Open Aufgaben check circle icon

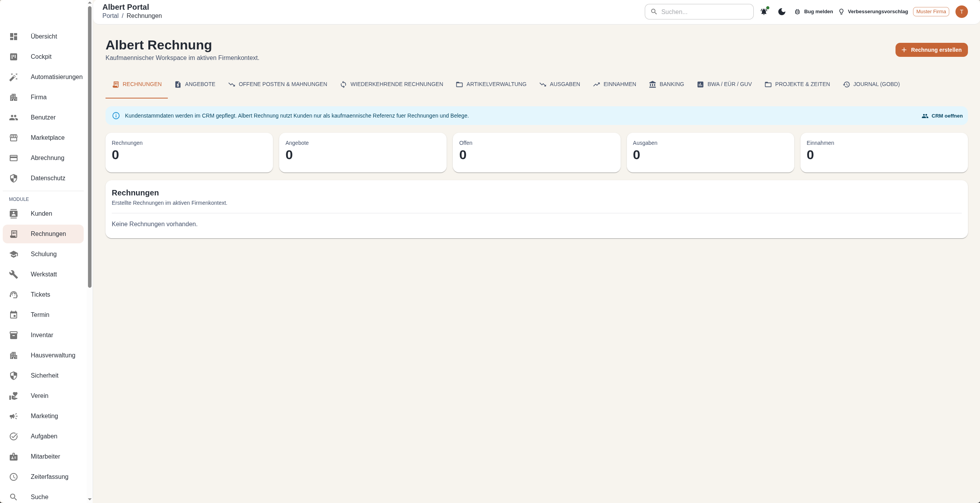point(14,436)
